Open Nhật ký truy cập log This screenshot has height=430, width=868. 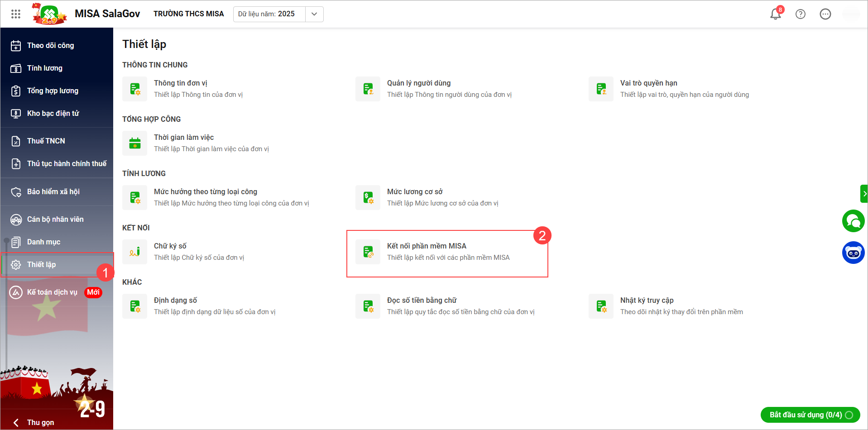(x=647, y=301)
